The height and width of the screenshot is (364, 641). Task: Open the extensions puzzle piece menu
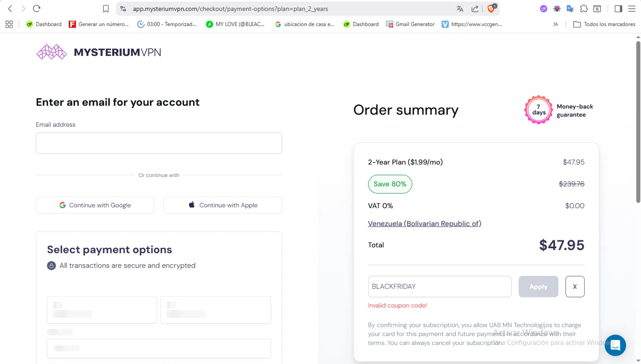click(x=584, y=9)
